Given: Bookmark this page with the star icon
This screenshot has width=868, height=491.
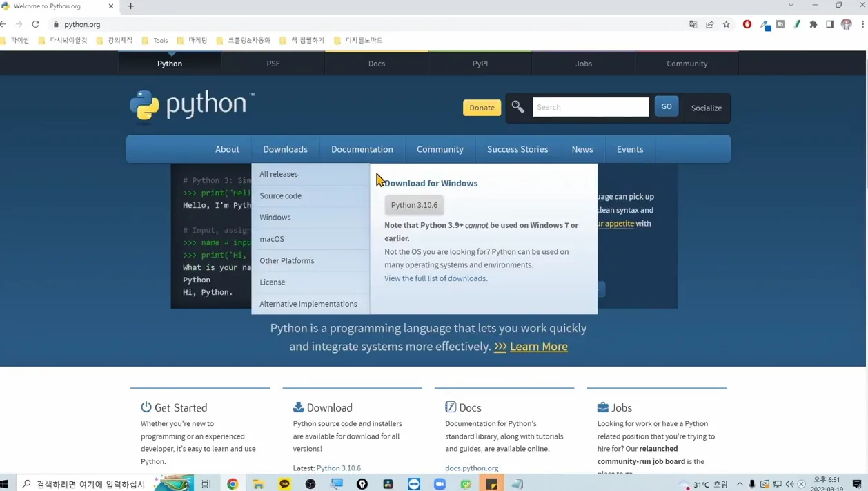Looking at the screenshot, I should 727,24.
